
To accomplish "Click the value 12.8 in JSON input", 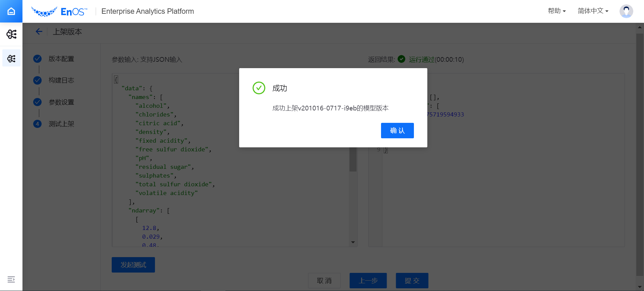I will tap(149, 228).
